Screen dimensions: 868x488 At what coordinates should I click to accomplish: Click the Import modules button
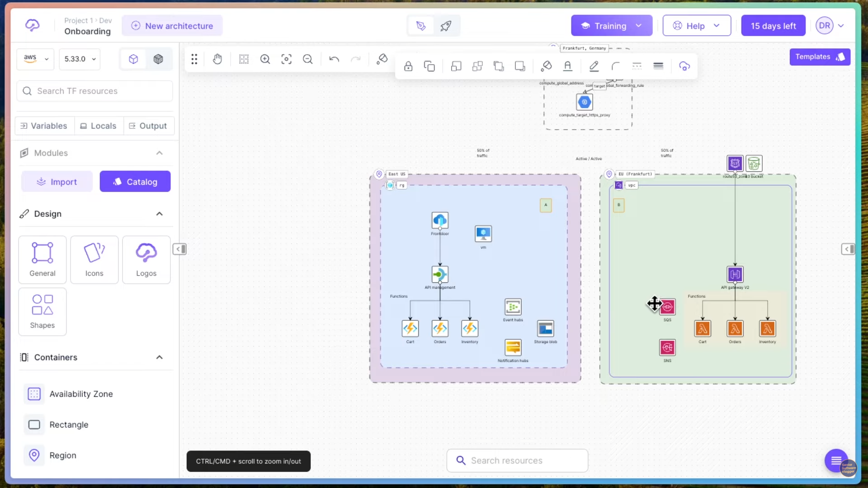pos(57,182)
